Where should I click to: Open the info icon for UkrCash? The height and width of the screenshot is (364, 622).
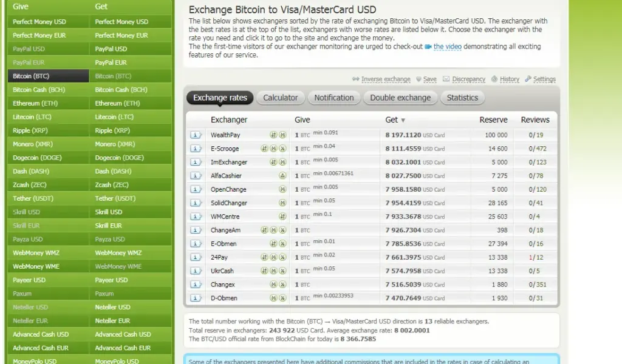[x=195, y=271]
